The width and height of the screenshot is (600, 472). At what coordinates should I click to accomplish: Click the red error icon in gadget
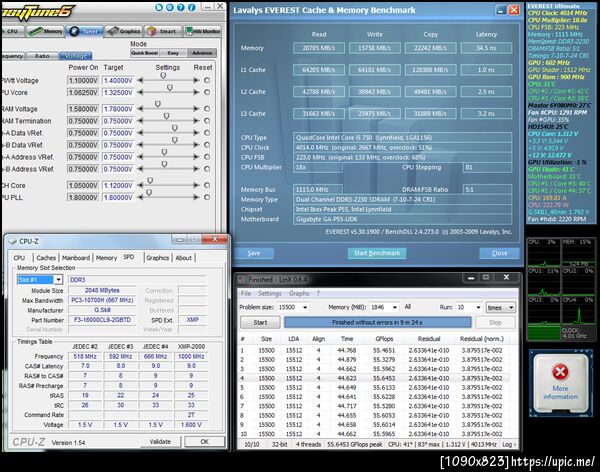560,372
